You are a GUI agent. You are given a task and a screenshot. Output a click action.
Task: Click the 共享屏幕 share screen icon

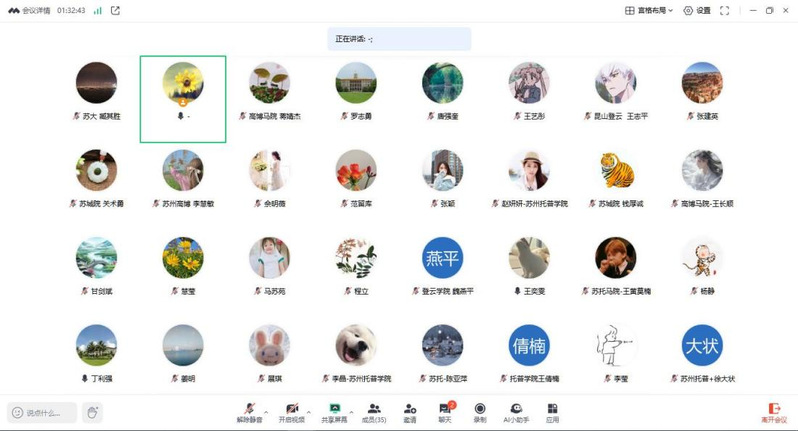coord(334,412)
